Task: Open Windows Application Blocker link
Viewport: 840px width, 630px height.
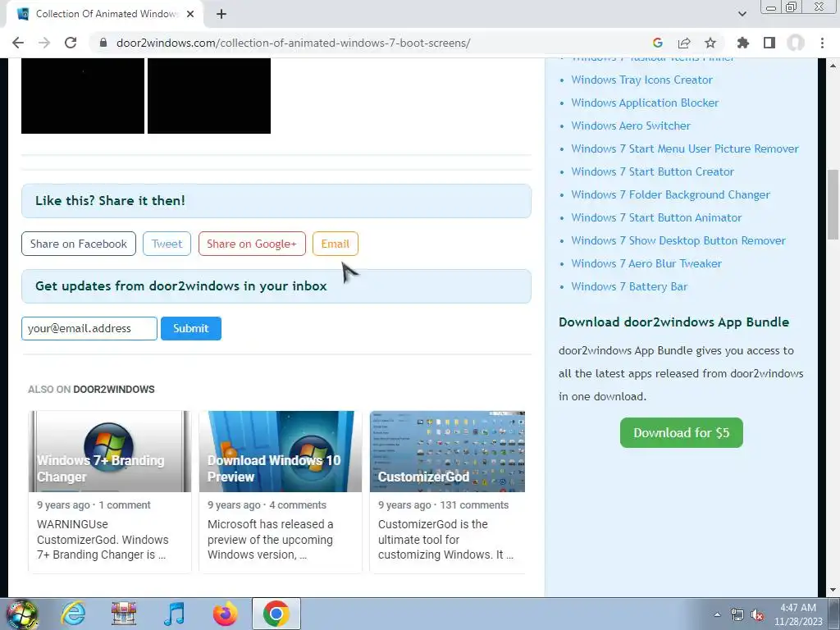Action: [645, 103]
